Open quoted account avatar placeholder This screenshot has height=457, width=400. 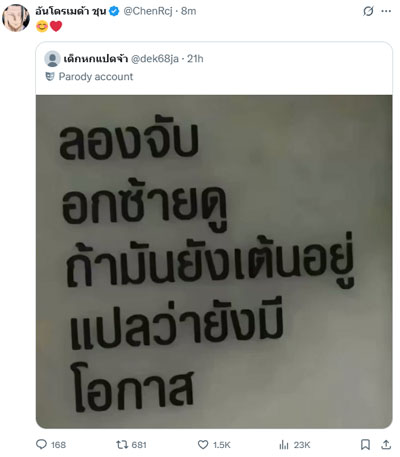pos(52,59)
